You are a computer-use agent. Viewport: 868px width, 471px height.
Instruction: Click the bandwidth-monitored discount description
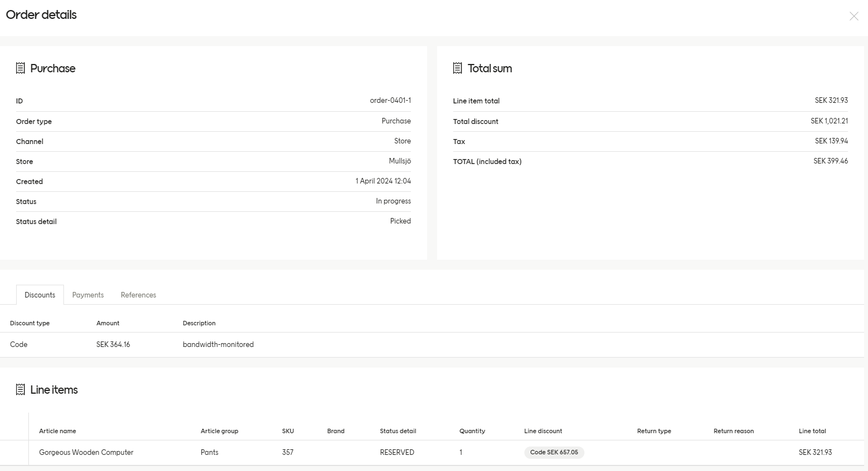(x=218, y=345)
